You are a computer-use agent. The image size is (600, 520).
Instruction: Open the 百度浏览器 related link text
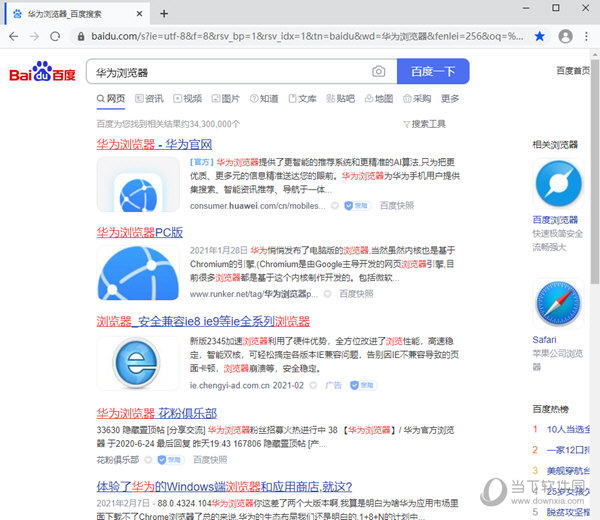click(x=555, y=220)
